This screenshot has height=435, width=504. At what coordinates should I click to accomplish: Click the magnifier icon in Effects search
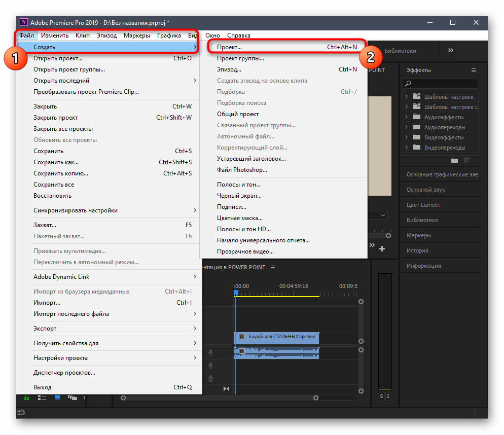408,84
